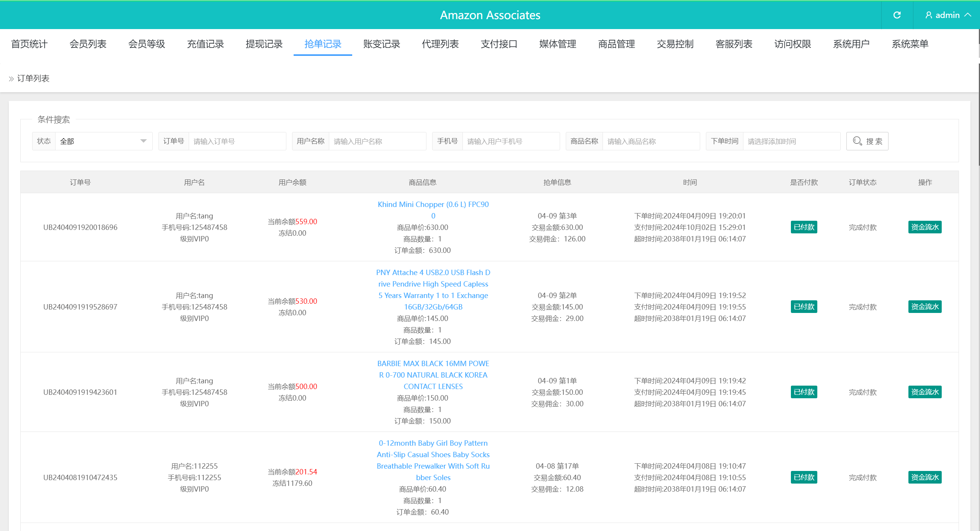
Task: Open 代理列表 tab
Action: point(440,44)
